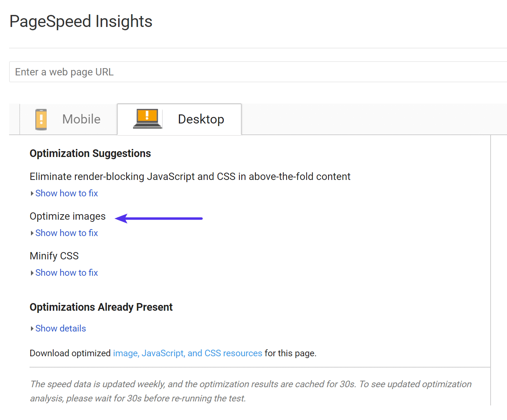Click the "Show details" link text
Image resolution: width=507 pixels, height=420 pixels.
[61, 329]
